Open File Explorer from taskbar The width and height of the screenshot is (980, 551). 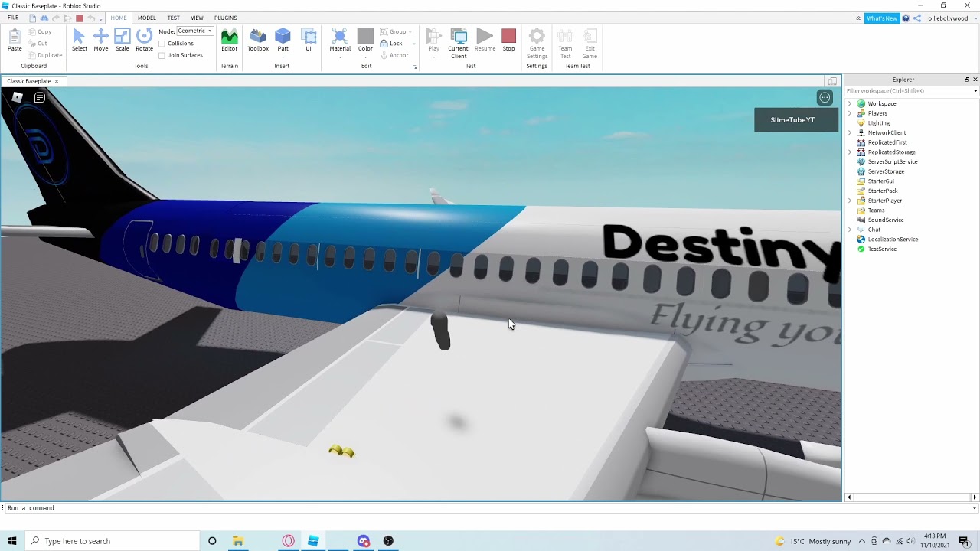pyautogui.click(x=238, y=541)
